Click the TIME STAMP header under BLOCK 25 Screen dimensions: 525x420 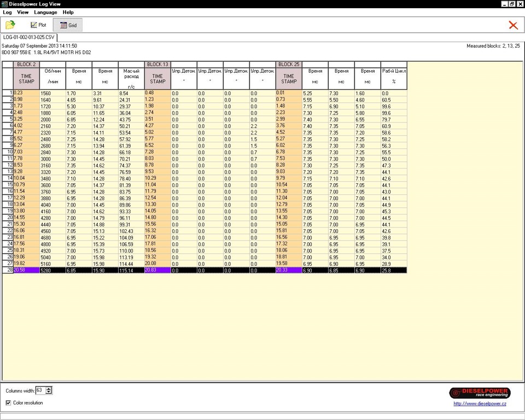[x=289, y=79]
